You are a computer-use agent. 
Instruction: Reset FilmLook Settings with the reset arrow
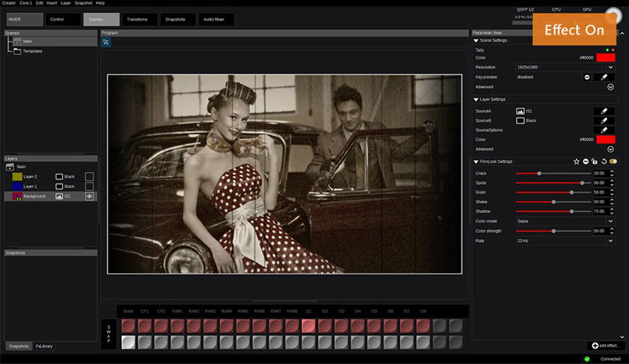604,161
